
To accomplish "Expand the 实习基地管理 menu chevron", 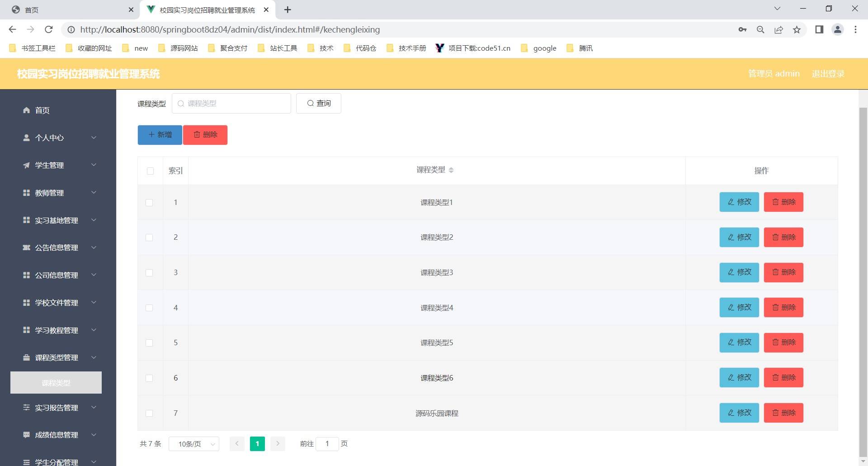I will coord(94,220).
